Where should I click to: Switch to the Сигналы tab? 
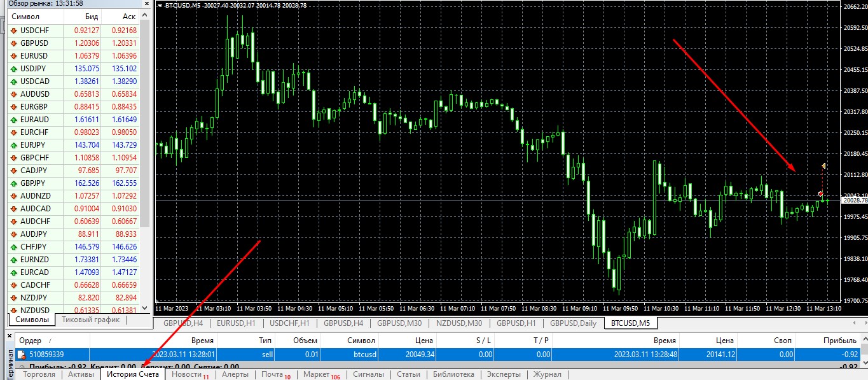[x=368, y=374]
